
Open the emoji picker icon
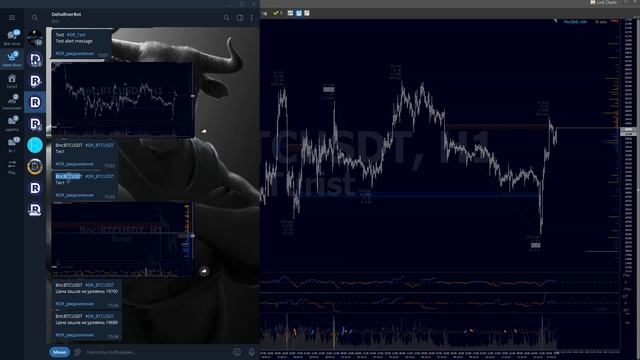click(x=237, y=352)
